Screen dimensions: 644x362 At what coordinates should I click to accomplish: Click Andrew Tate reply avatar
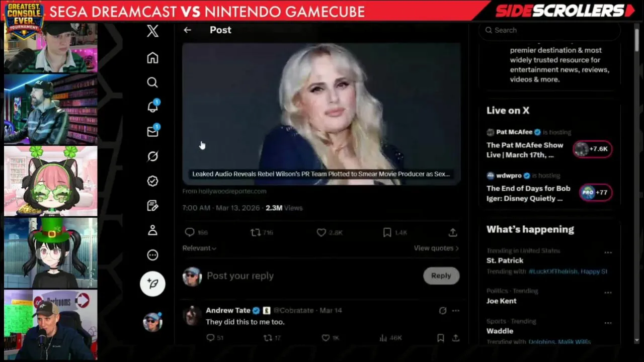click(192, 316)
